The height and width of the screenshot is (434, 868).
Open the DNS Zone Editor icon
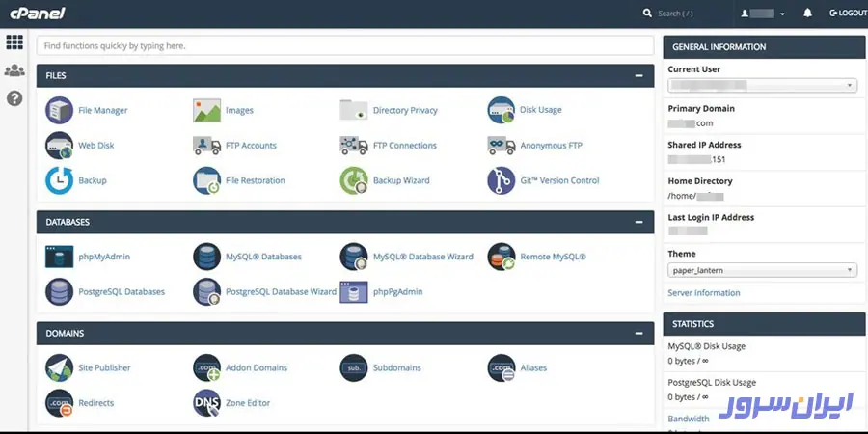(x=207, y=403)
